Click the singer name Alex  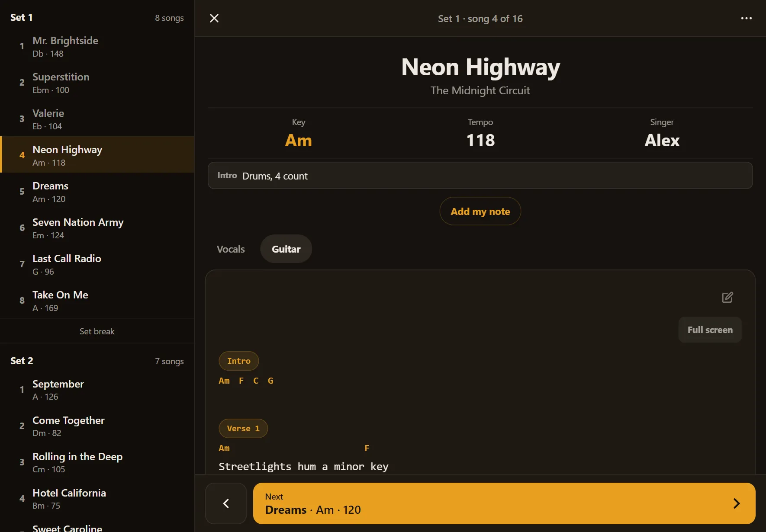click(x=662, y=140)
